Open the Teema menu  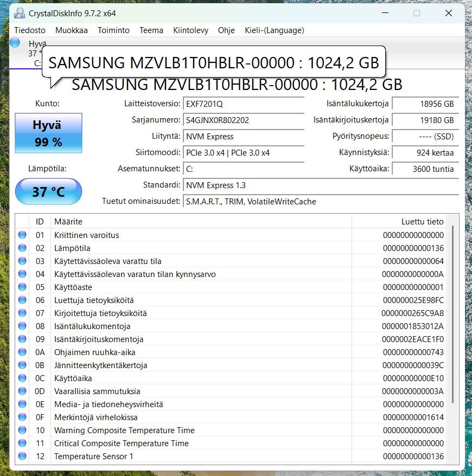[x=151, y=30]
